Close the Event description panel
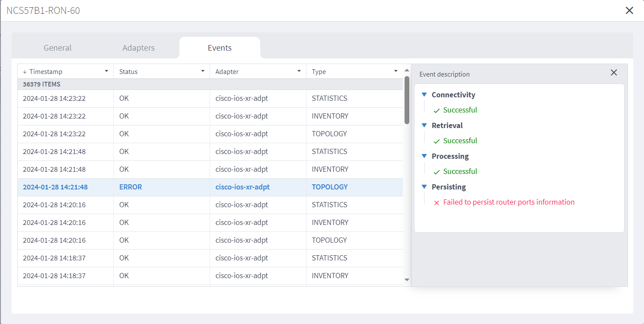The height and width of the screenshot is (324, 644). pyautogui.click(x=614, y=73)
